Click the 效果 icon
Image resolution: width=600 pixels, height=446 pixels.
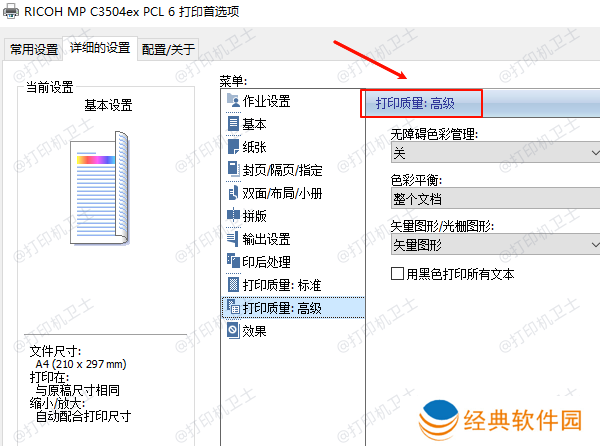click(x=233, y=330)
